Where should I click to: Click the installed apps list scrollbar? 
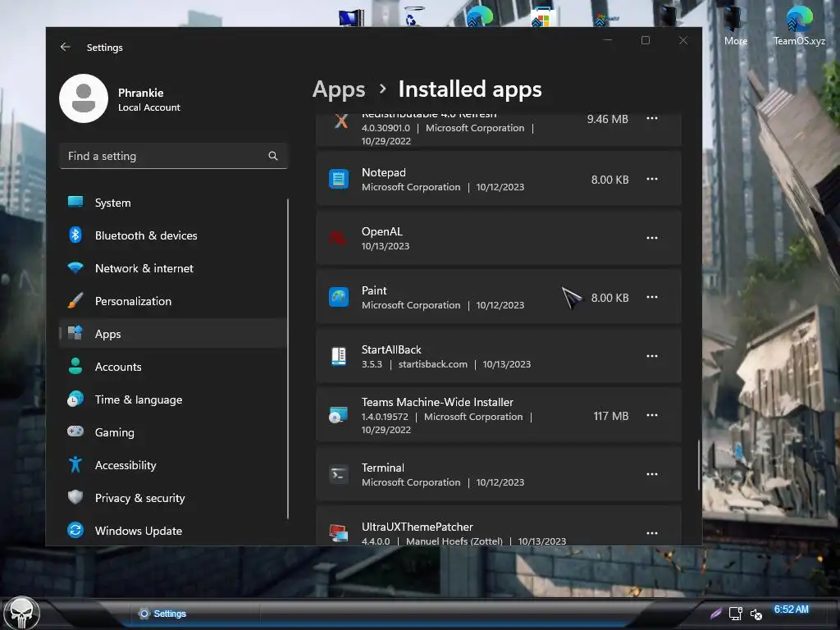pos(698,464)
